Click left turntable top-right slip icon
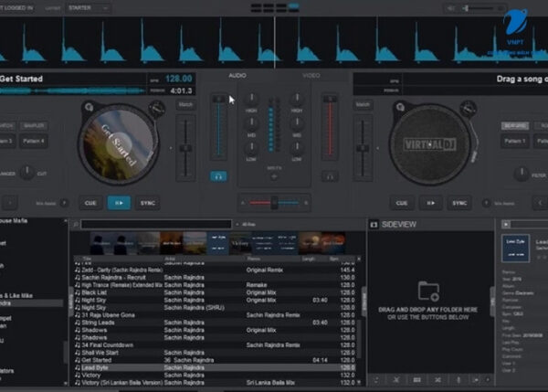The image size is (548, 392). pos(156,109)
